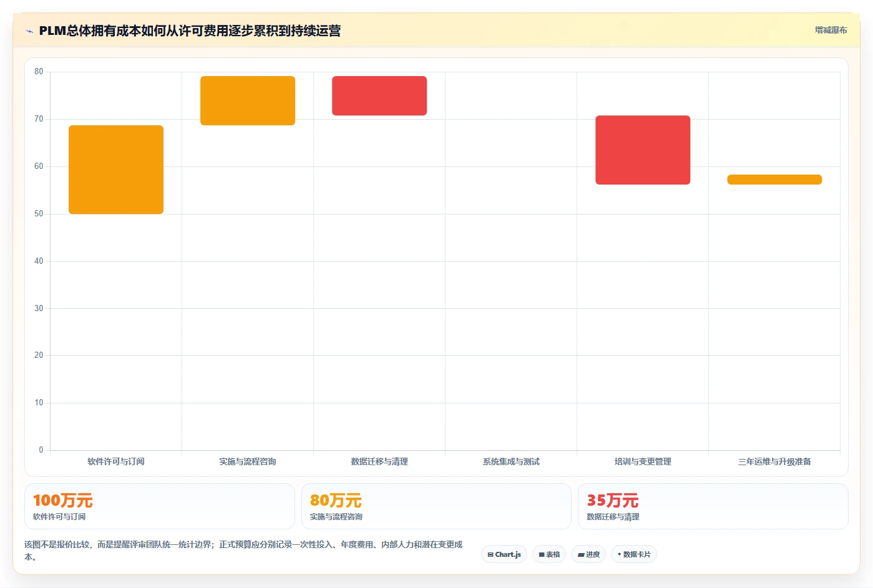Click the x-axis label 系统集成与测试
The height and width of the screenshot is (588, 873).
click(x=511, y=461)
